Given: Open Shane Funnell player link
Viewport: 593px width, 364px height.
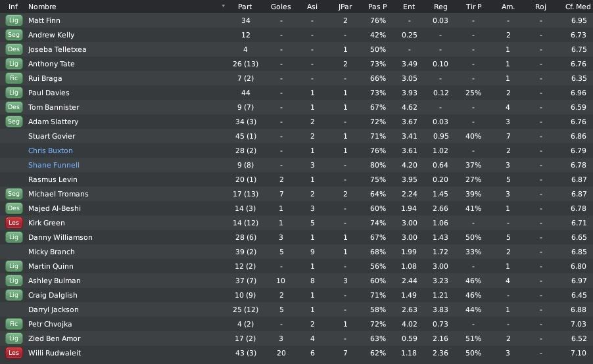Looking at the screenshot, I should (x=54, y=165).
